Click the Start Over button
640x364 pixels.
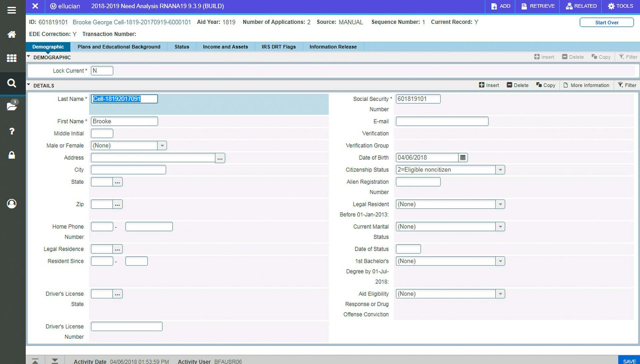[x=606, y=22]
